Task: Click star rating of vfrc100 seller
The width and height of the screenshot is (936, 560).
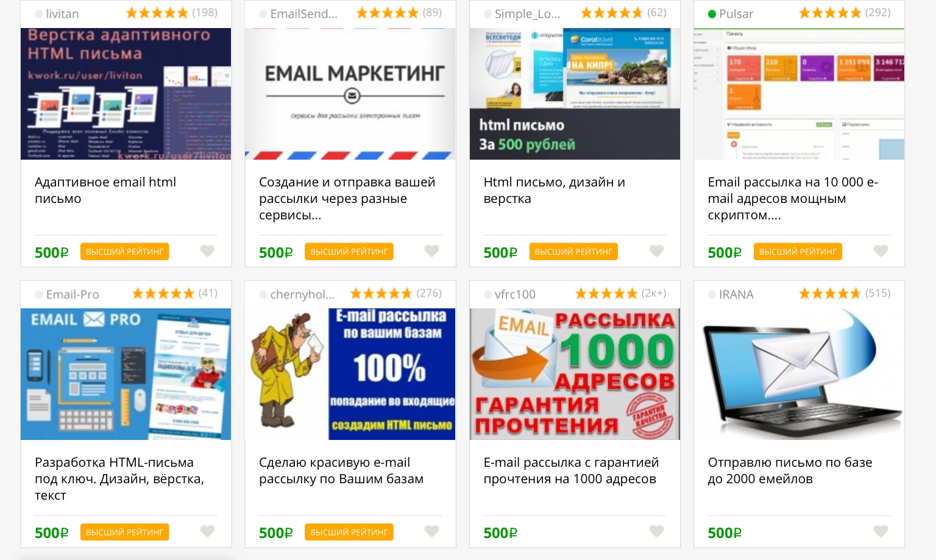Action: pyautogui.click(x=606, y=294)
